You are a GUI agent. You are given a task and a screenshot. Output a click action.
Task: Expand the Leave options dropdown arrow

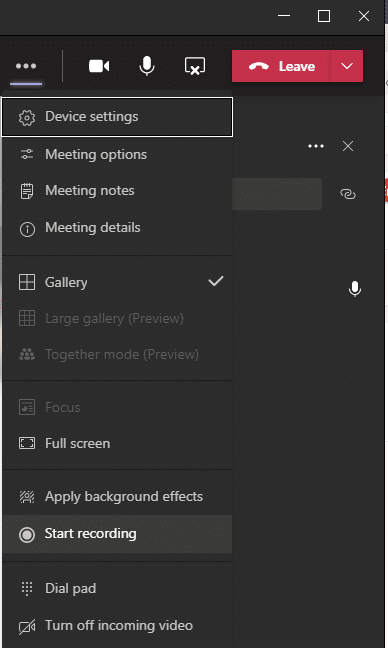click(x=347, y=66)
